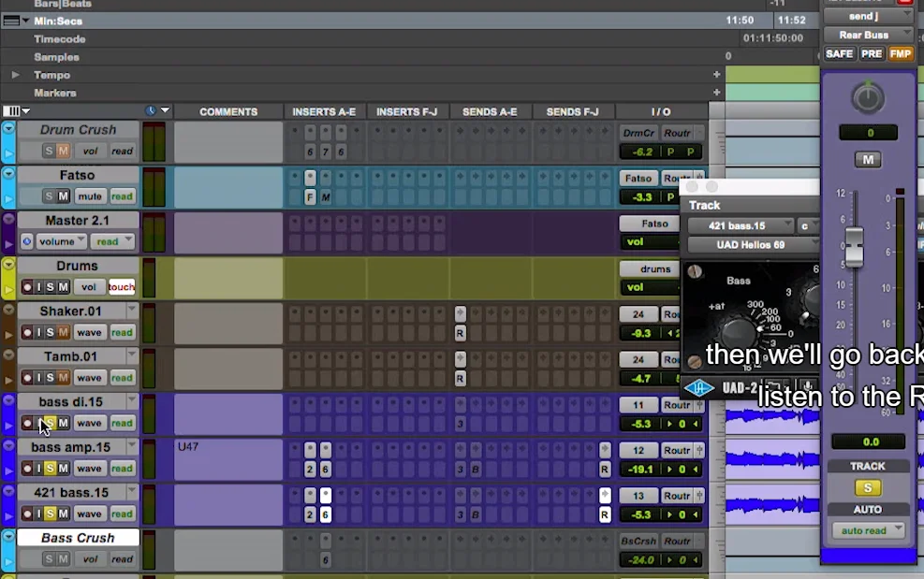This screenshot has height=579, width=924.
Task: Open the 421 bass.15 track selector dropdown
Action: 741,225
